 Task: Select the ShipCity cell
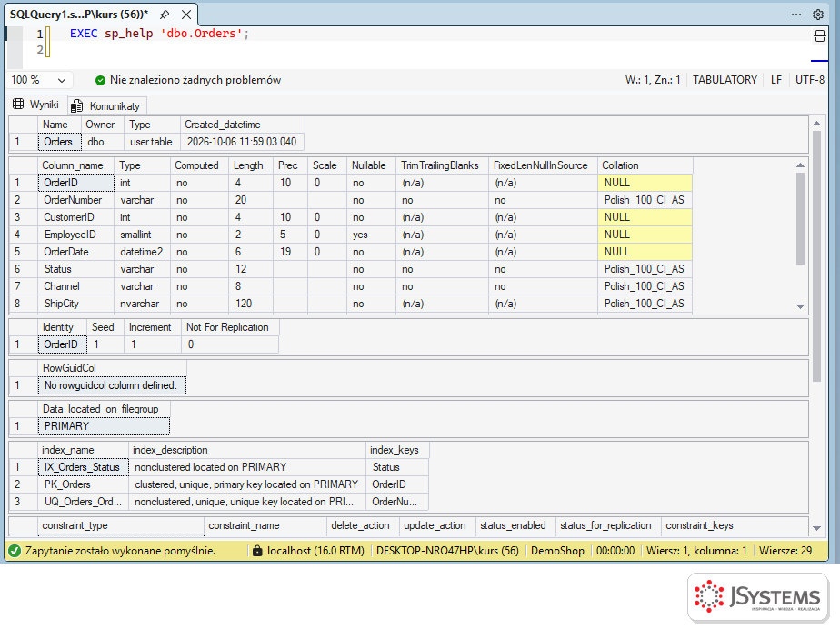point(75,304)
